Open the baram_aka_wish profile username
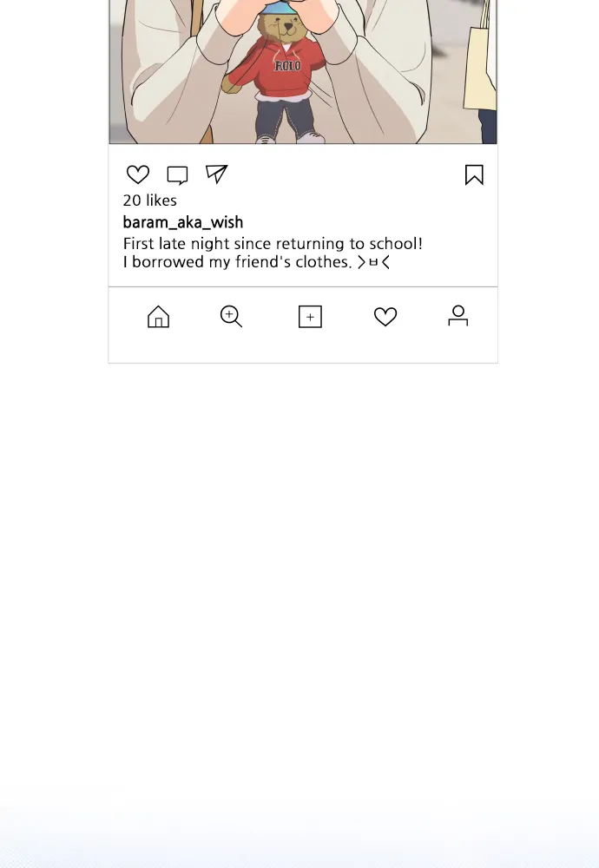599x868 pixels. (183, 222)
